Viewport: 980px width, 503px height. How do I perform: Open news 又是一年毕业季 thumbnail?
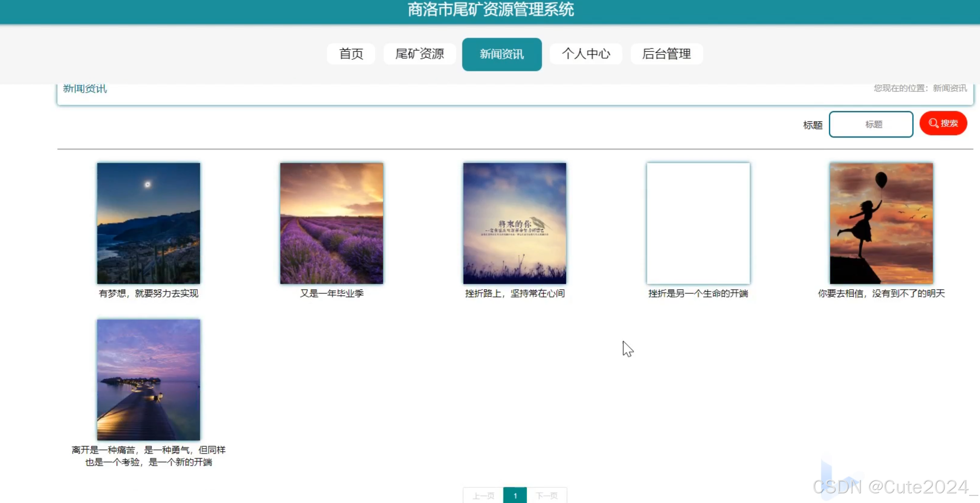tap(332, 223)
